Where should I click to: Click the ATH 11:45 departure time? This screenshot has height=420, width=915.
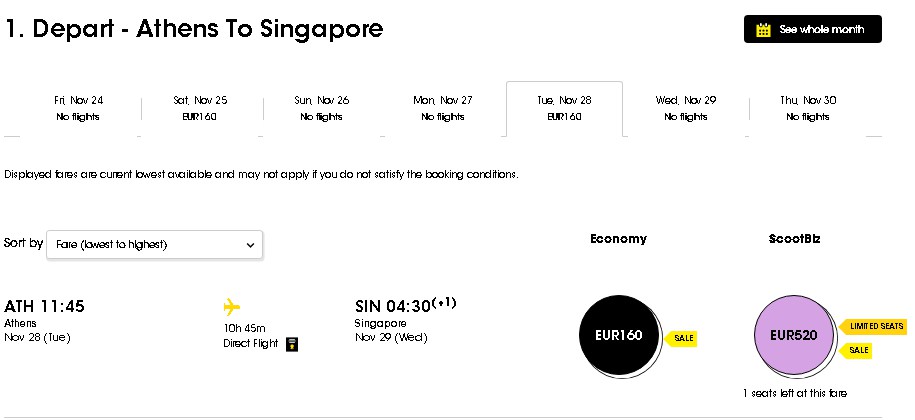(44, 306)
